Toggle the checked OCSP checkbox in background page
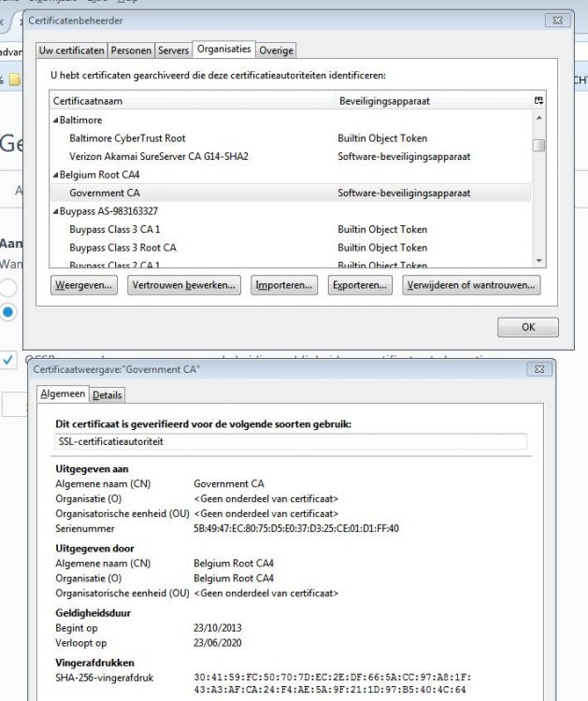This screenshot has width=588, height=701. click(8, 360)
